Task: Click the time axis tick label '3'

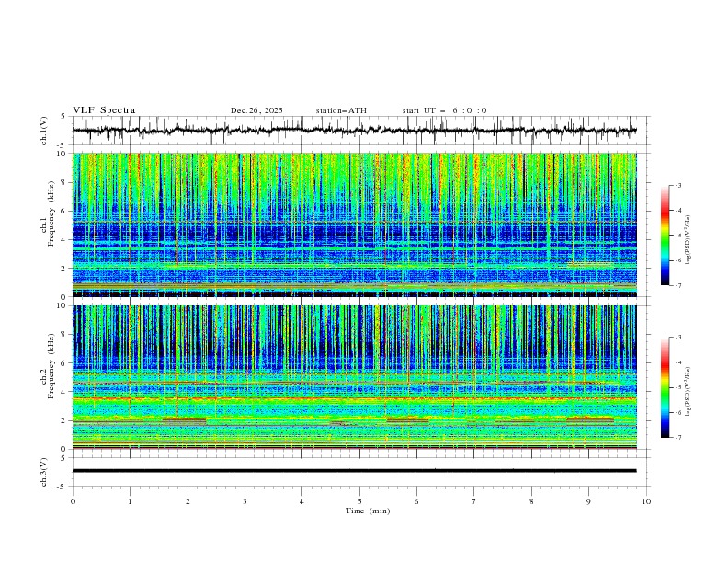Action: click(245, 501)
